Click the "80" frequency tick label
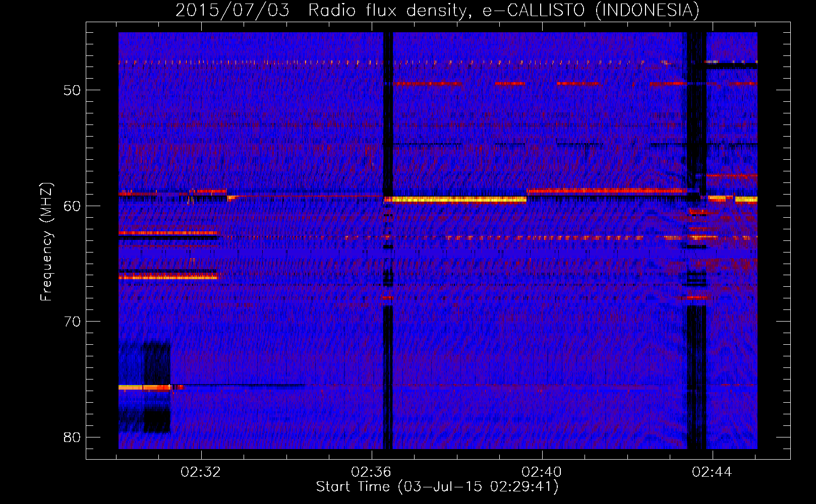The image size is (816, 504). [x=72, y=437]
